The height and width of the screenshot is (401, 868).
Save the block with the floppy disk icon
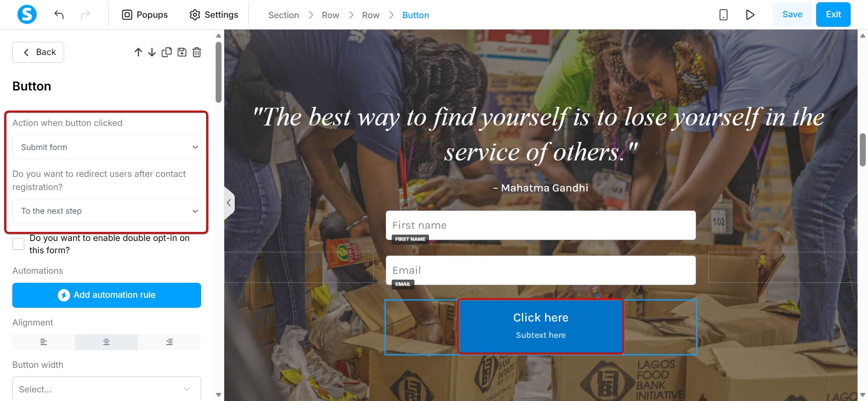point(182,52)
